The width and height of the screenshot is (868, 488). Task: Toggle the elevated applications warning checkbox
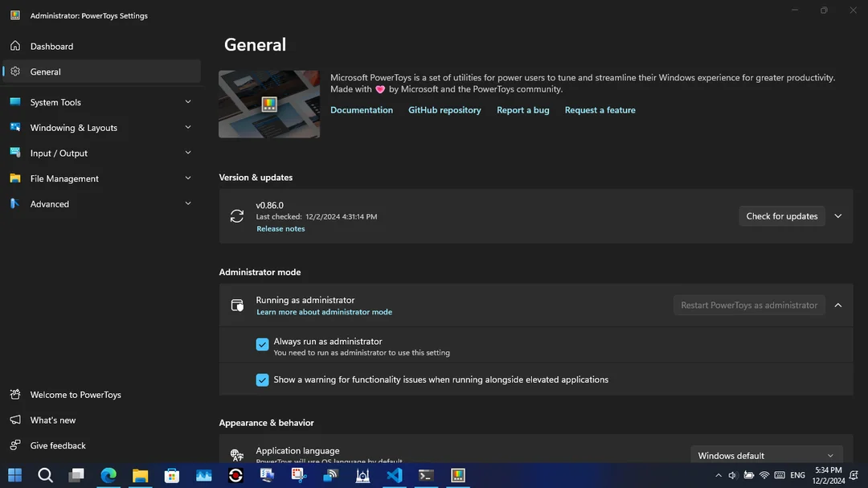tap(262, 380)
